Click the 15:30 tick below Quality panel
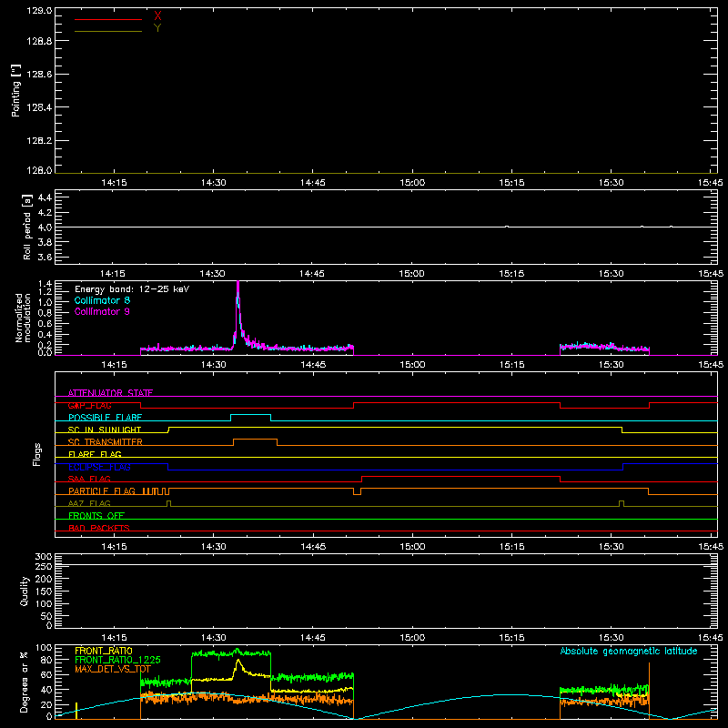This screenshot has width=728, height=728. pos(611,638)
